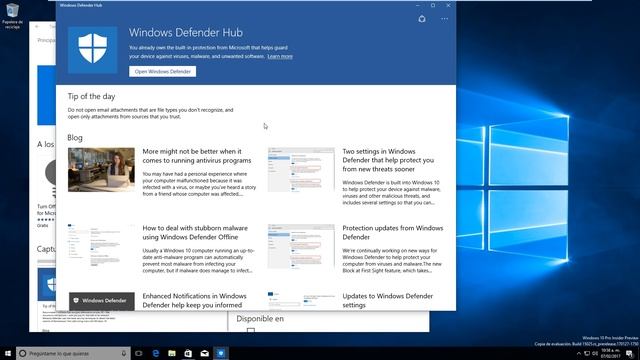The width and height of the screenshot is (640, 360).
Task: Open Task View from the taskbar
Action: click(x=139, y=353)
